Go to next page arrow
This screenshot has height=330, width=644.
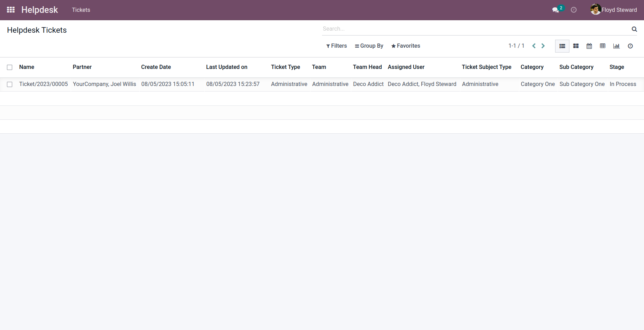click(543, 46)
